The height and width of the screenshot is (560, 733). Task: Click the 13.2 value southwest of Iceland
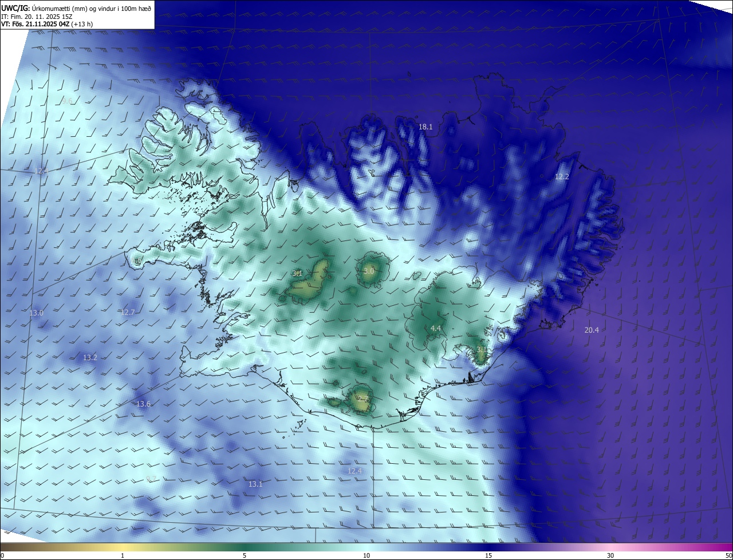coord(90,357)
